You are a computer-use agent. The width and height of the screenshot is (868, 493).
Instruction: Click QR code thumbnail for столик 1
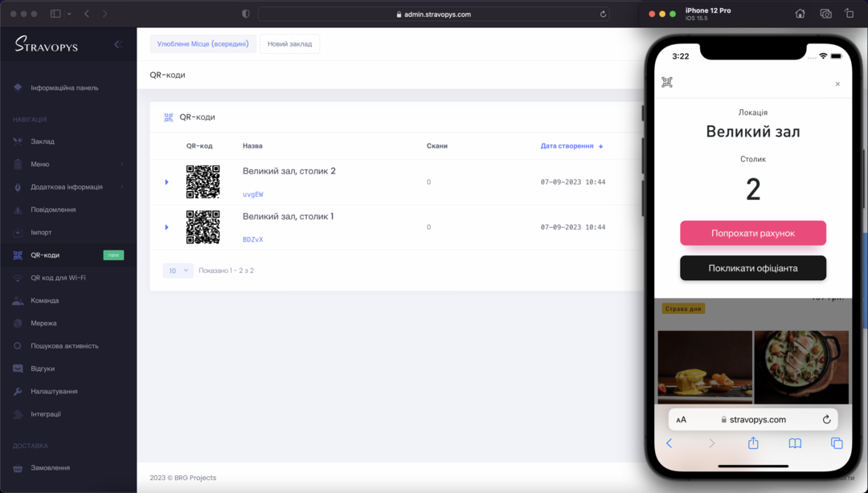point(203,227)
